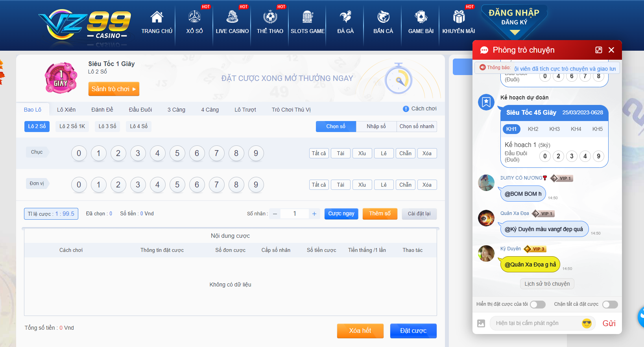Pop out the chat room window
Image resolution: width=644 pixels, height=347 pixels.
(x=598, y=50)
